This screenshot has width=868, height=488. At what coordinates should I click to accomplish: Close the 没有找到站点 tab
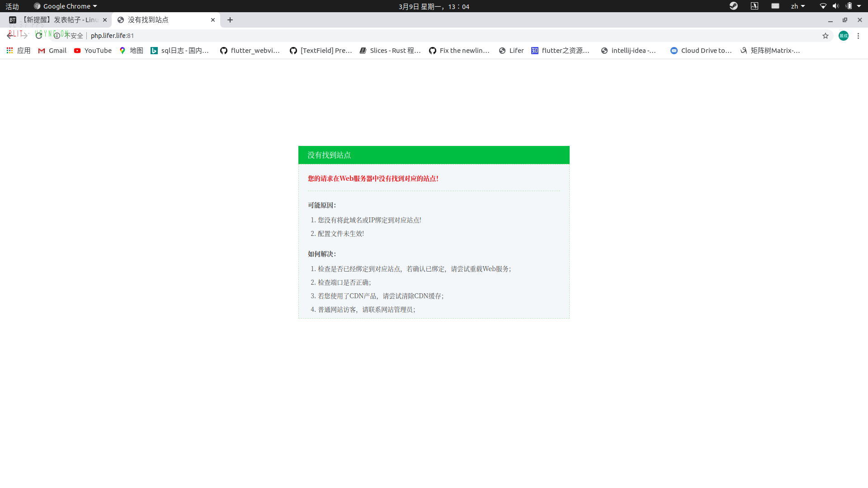(213, 20)
